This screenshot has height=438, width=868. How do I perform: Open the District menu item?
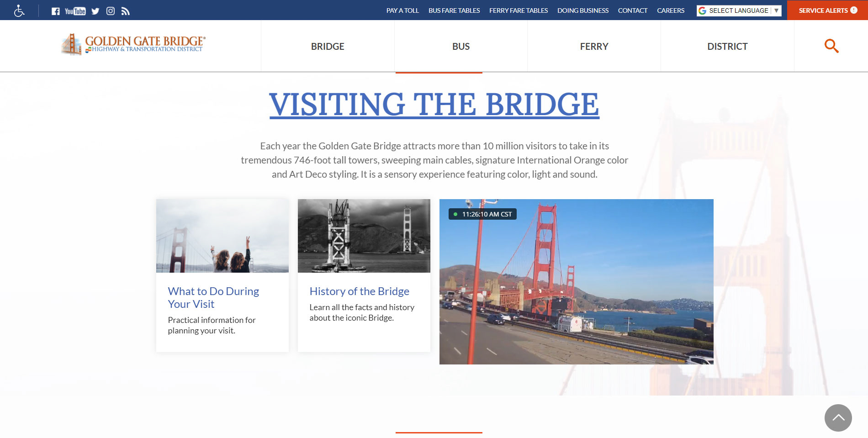pos(727,46)
